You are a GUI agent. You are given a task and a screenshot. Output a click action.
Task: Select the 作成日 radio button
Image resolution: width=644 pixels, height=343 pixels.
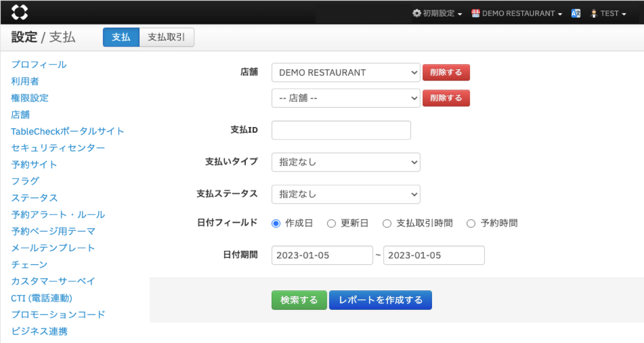point(276,223)
